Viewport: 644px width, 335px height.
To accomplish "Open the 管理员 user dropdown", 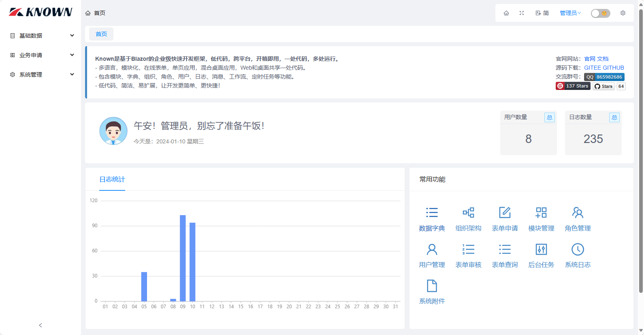I will pyautogui.click(x=570, y=13).
